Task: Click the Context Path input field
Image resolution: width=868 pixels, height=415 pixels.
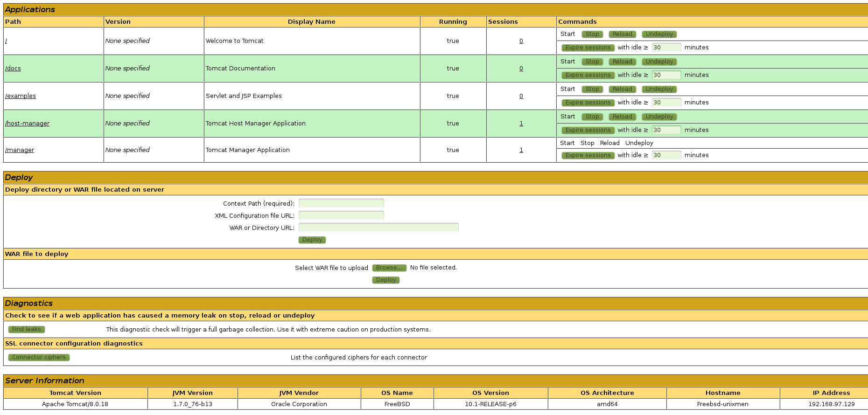Action: [341, 203]
